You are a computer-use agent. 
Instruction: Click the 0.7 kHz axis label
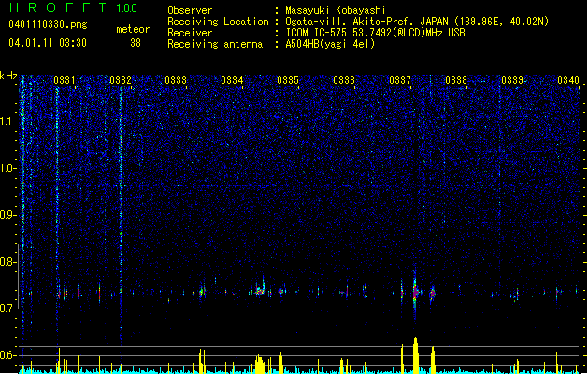point(7,309)
